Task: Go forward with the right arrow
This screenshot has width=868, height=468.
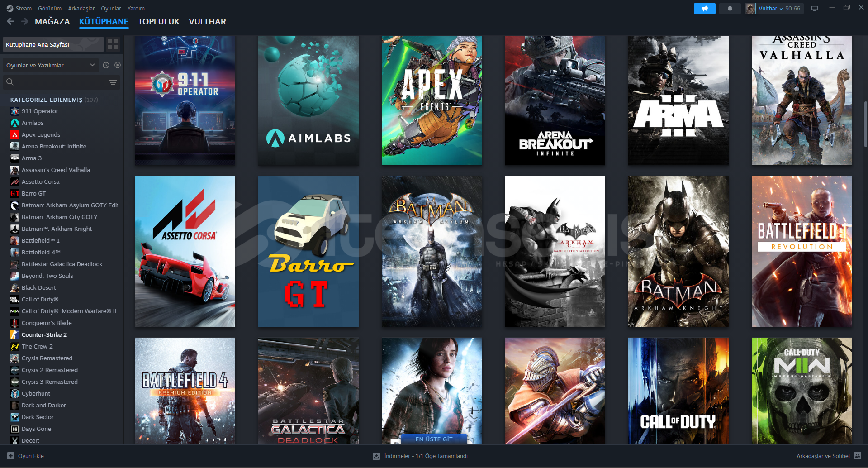Action: pyautogui.click(x=25, y=21)
